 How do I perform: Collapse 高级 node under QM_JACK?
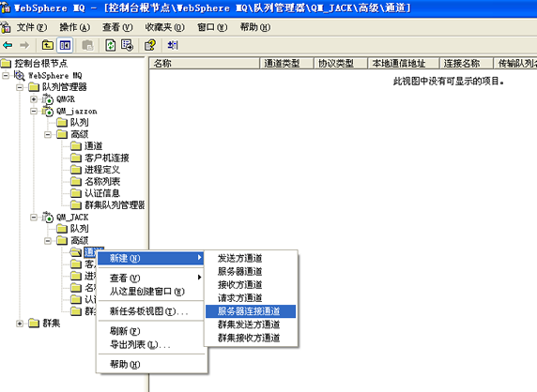48,241
